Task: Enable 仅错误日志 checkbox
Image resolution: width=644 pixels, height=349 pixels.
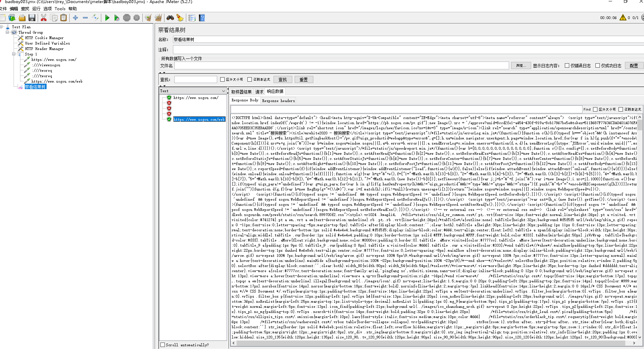Action: pos(567,66)
